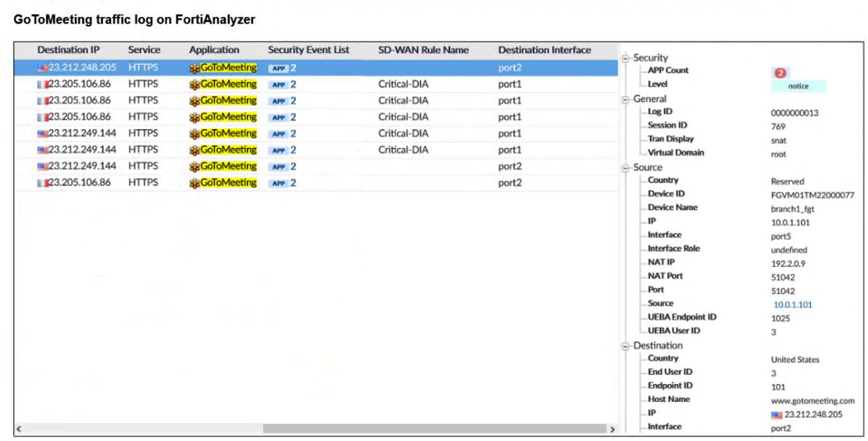Click the Tran Display value snat
The image size is (868, 441).
pyautogui.click(x=778, y=141)
